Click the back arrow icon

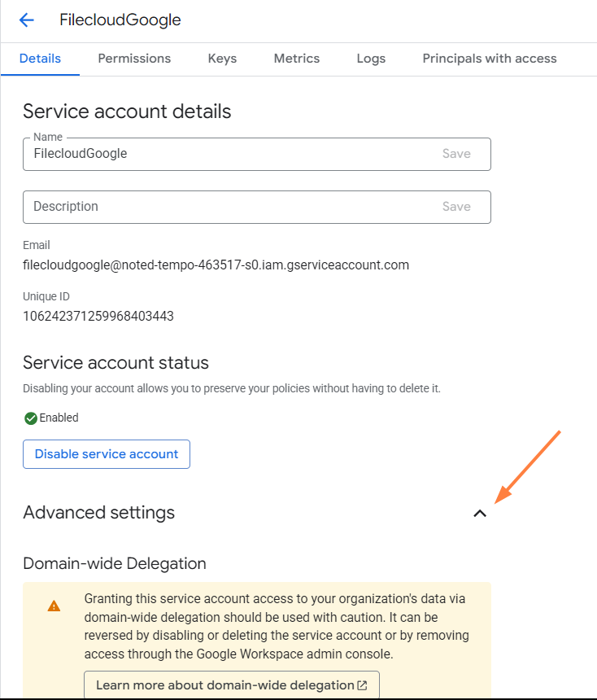[27, 20]
